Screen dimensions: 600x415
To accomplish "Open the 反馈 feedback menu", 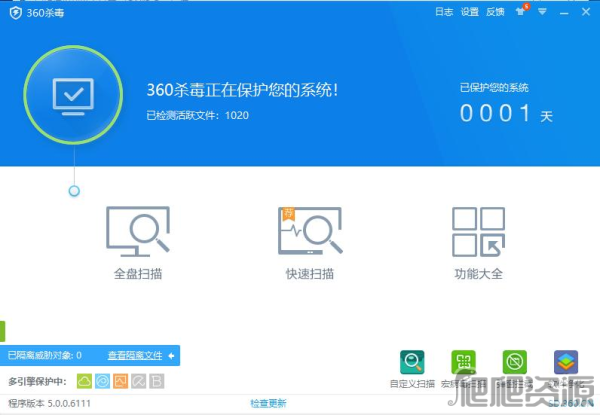I will coord(495,12).
